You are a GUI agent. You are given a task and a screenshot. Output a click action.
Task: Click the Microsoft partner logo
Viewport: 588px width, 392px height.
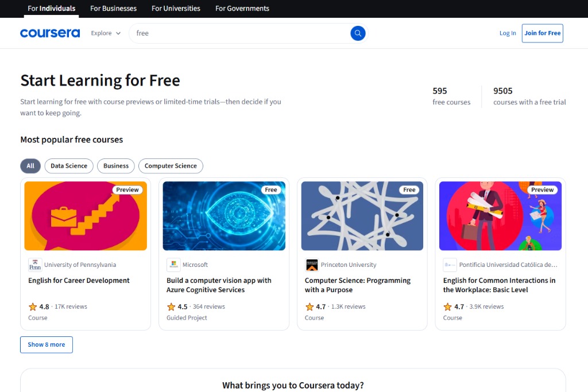click(x=173, y=265)
